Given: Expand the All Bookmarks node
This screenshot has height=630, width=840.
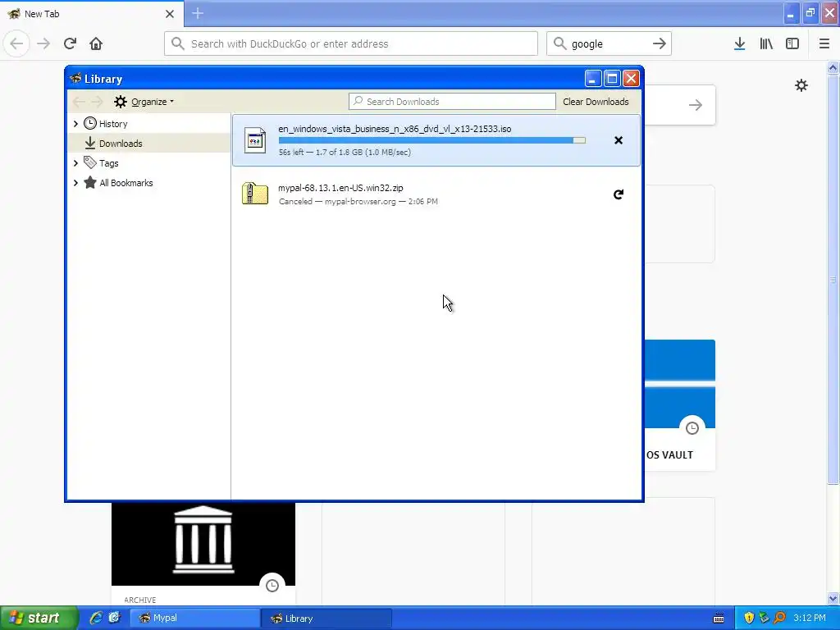Looking at the screenshot, I should pos(75,183).
